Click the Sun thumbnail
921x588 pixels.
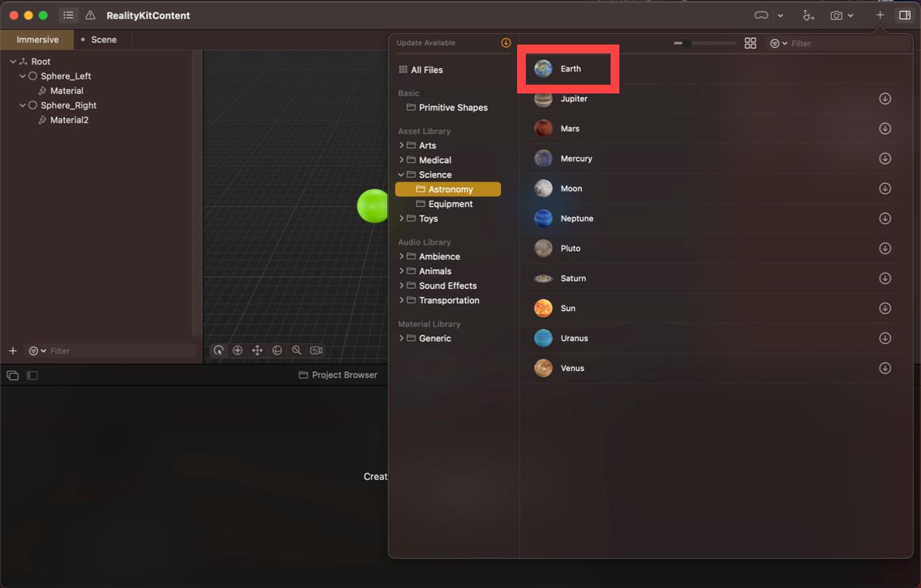click(543, 308)
